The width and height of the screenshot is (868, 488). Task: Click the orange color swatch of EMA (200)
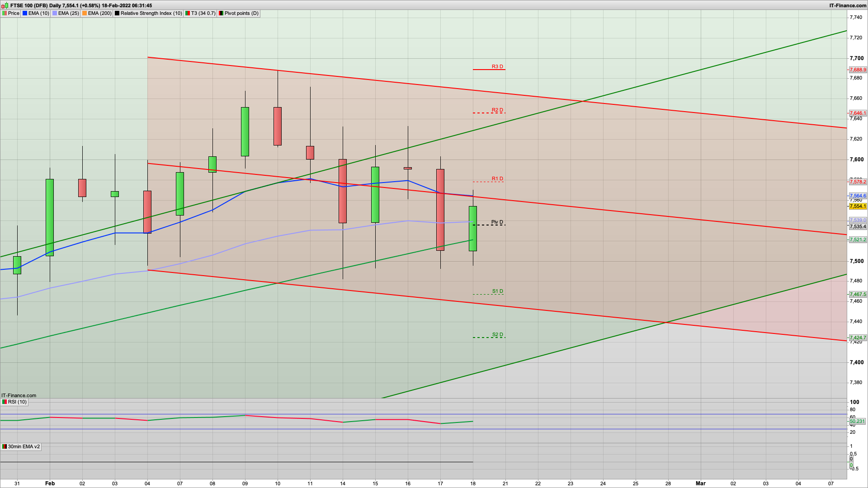click(x=85, y=13)
